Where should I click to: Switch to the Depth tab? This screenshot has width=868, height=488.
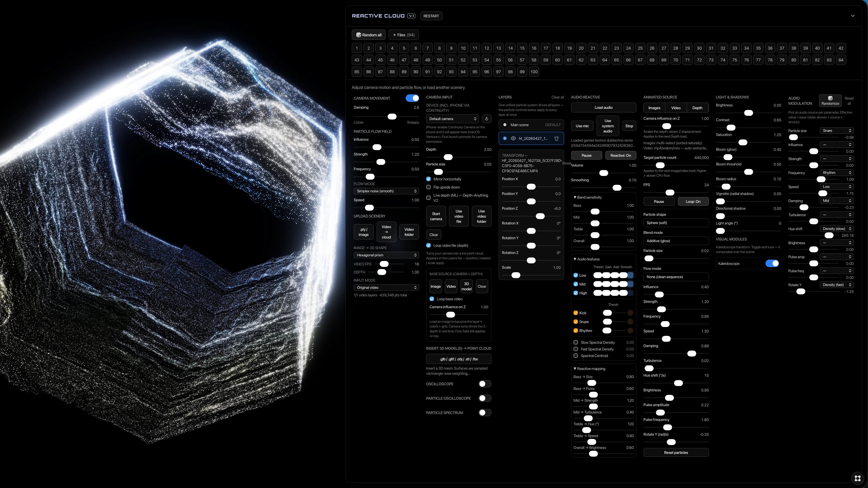tap(697, 108)
